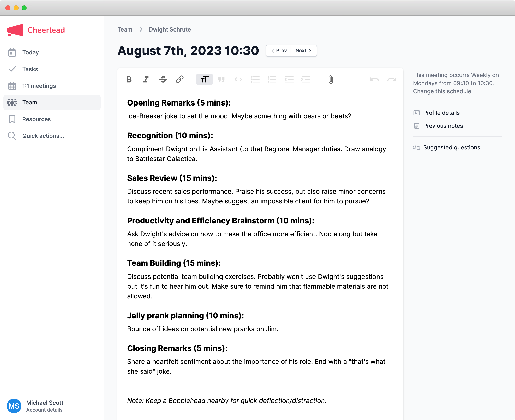Expand Previous notes section

443,126
